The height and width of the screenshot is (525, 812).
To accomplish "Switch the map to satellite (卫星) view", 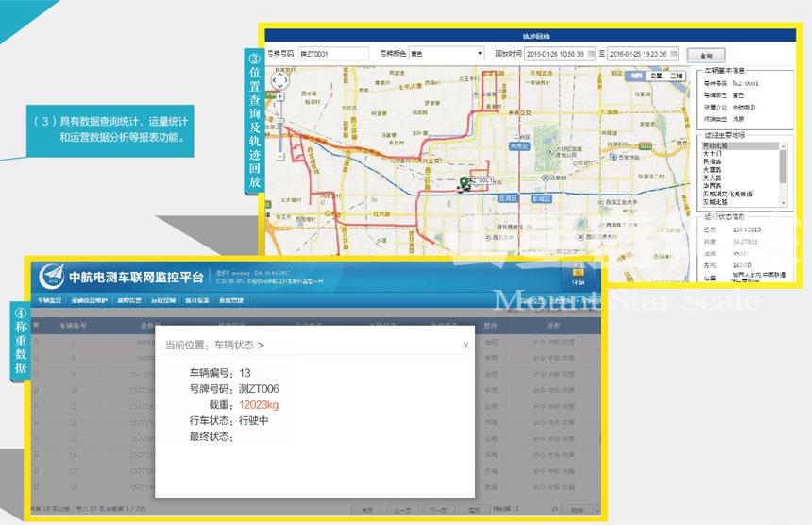I will (x=656, y=76).
